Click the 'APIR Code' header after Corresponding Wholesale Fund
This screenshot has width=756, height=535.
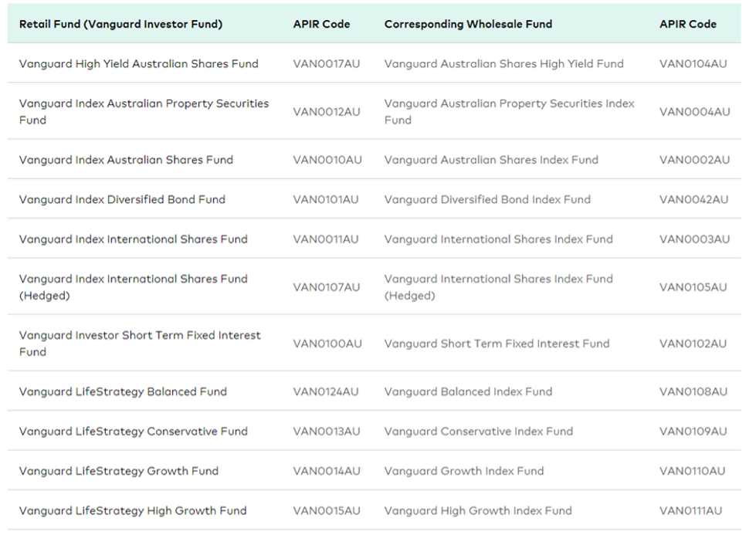688,24
